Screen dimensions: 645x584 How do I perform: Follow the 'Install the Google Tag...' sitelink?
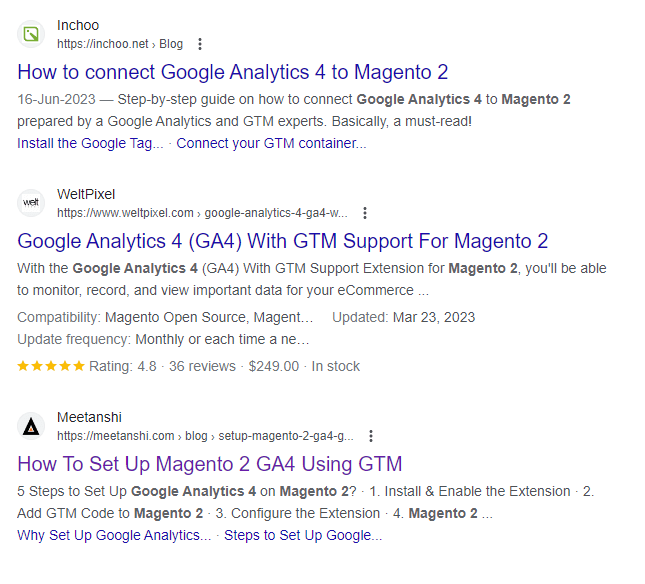pyautogui.click(x=90, y=144)
